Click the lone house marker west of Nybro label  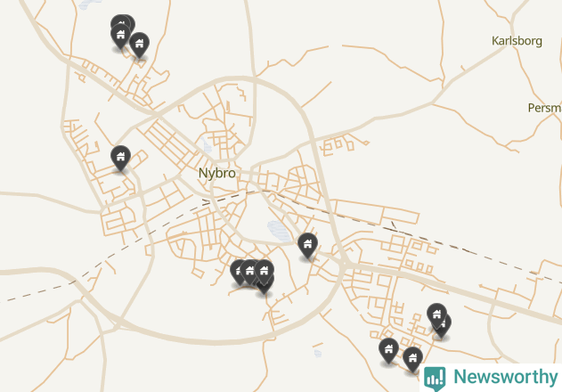(x=120, y=158)
